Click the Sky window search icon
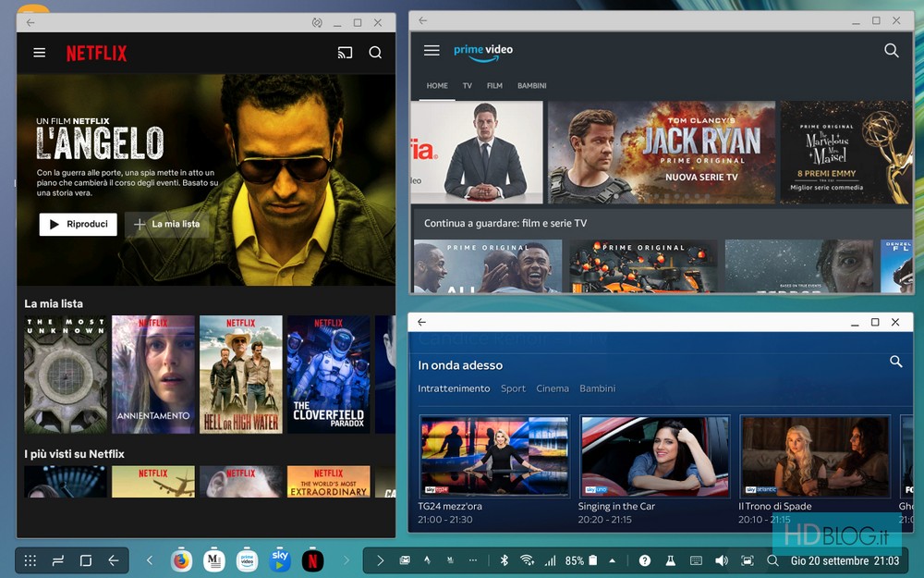This screenshot has height=578, width=924. (895, 362)
